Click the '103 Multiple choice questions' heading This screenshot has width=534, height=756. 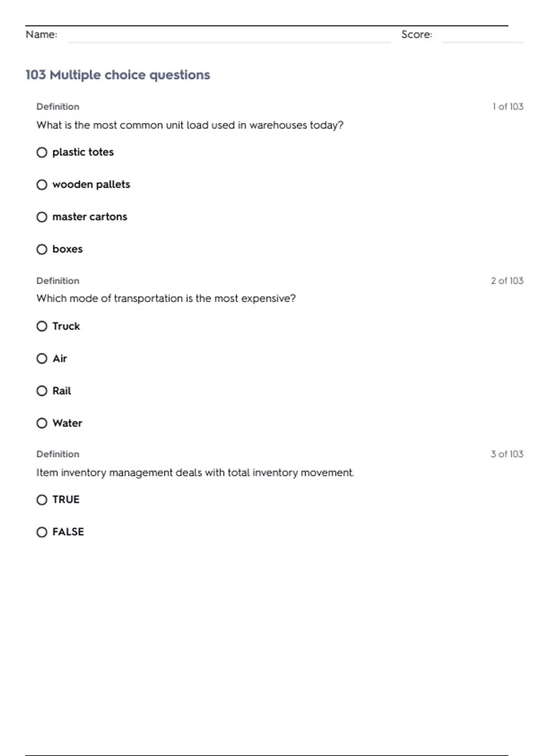pyautogui.click(x=118, y=75)
